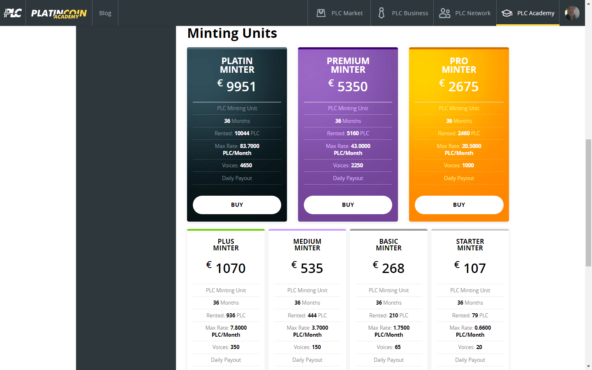Go to PLC Market label
This screenshot has height=370, width=592.
click(347, 13)
